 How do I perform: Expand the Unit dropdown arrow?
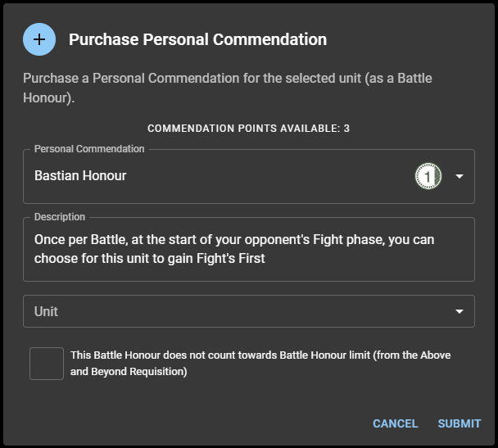(x=459, y=311)
